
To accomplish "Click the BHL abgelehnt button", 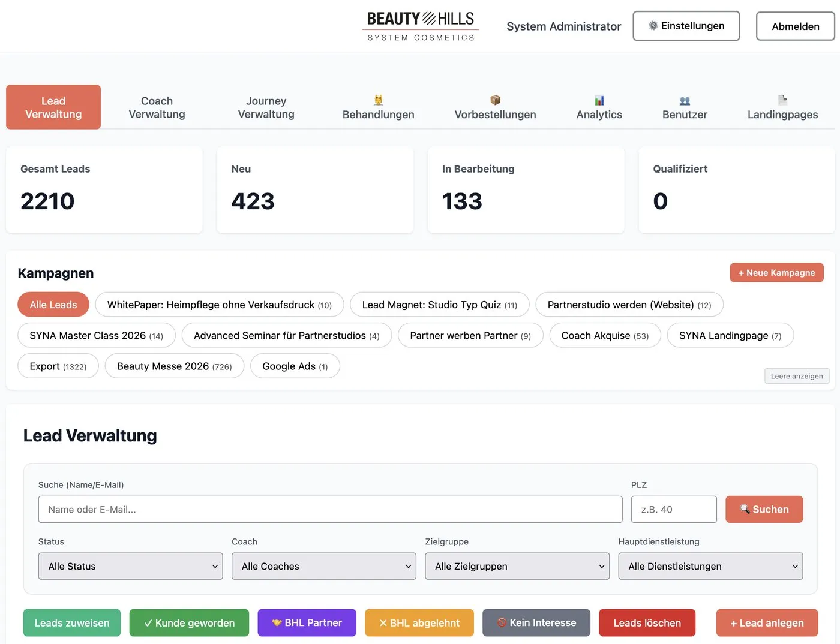I will 419,622.
